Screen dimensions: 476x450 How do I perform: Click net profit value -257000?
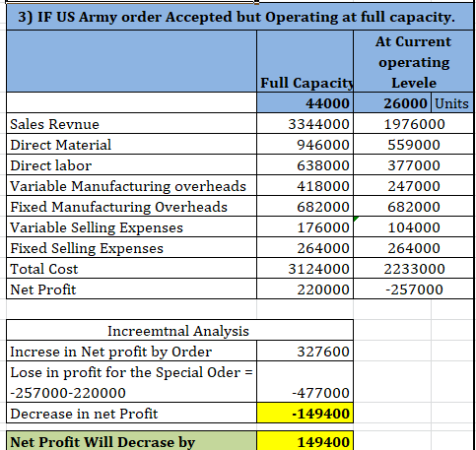[414, 289]
